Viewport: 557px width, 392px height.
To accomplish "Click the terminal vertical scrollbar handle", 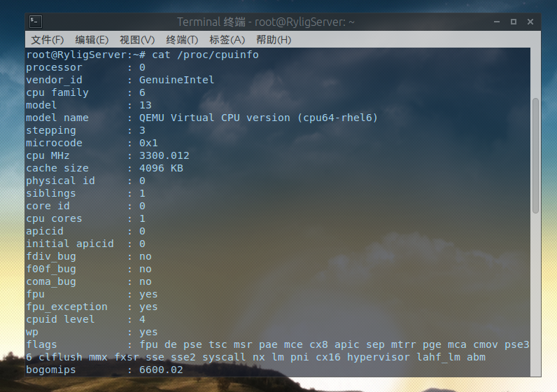I will click(536, 155).
